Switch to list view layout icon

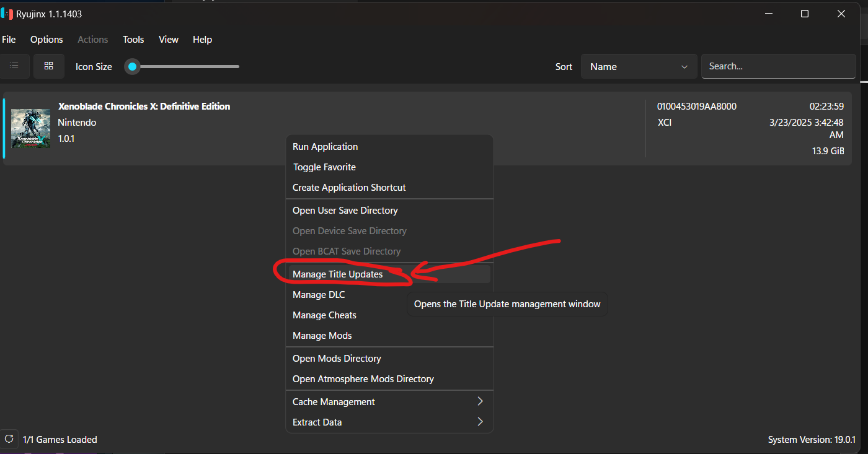pyautogui.click(x=14, y=66)
